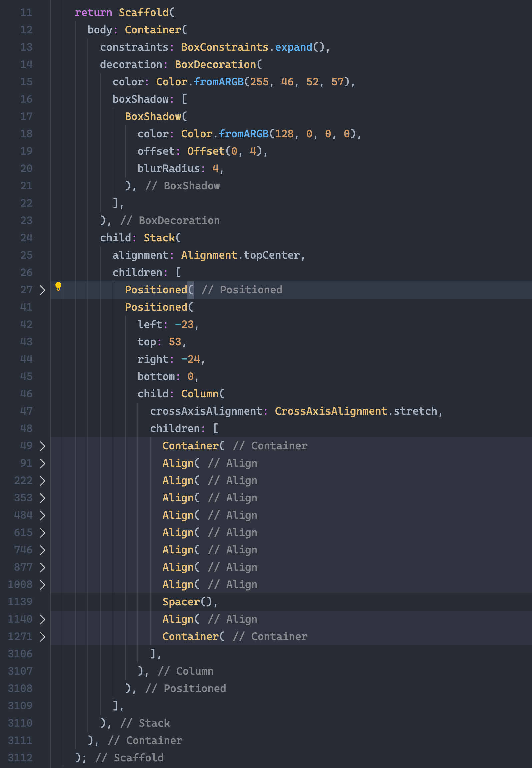This screenshot has width=532, height=768.
Task: Click 'BoxDecoration(' on line 14
Action: click(x=219, y=65)
